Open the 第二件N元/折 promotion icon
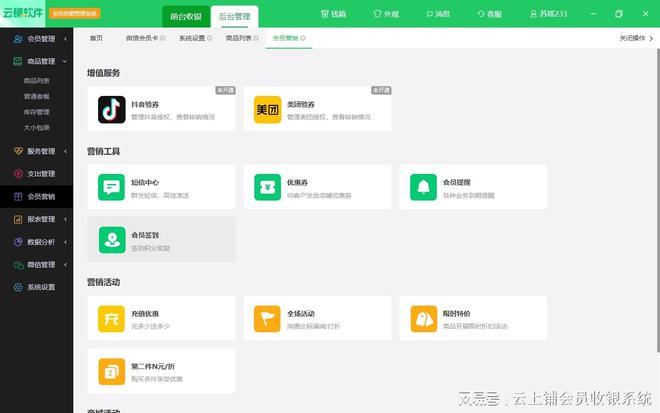The image size is (660, 413). tap(110, 371)
